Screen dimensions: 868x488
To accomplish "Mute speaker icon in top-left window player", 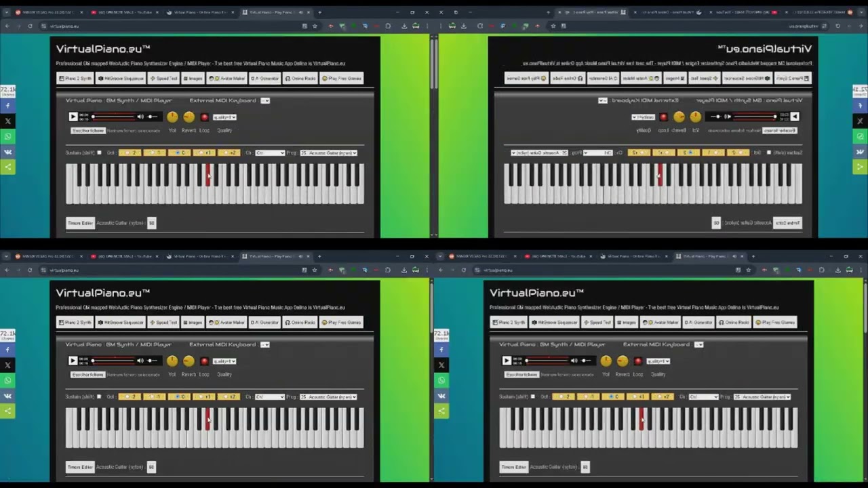I will tap(140, 117).
